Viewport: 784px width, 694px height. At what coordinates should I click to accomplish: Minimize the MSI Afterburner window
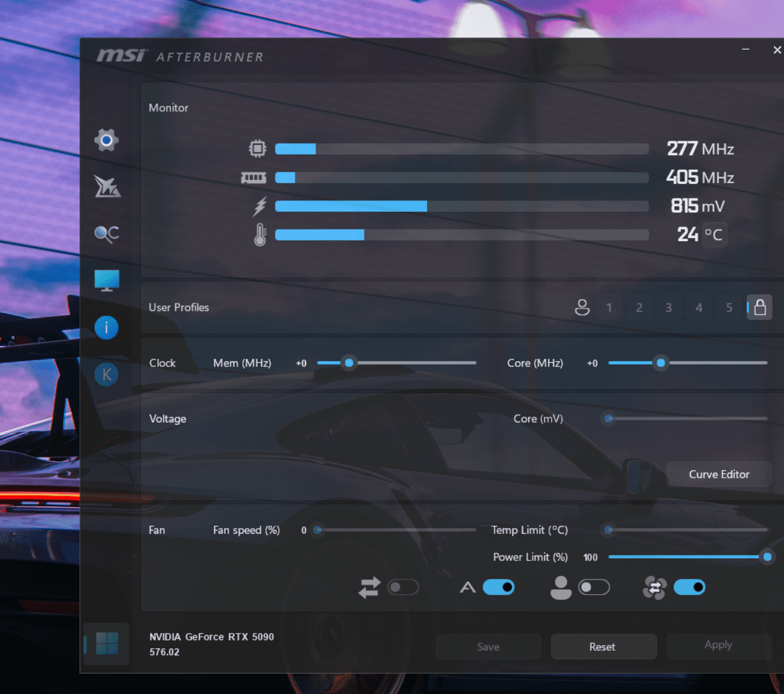pos(746,50)
